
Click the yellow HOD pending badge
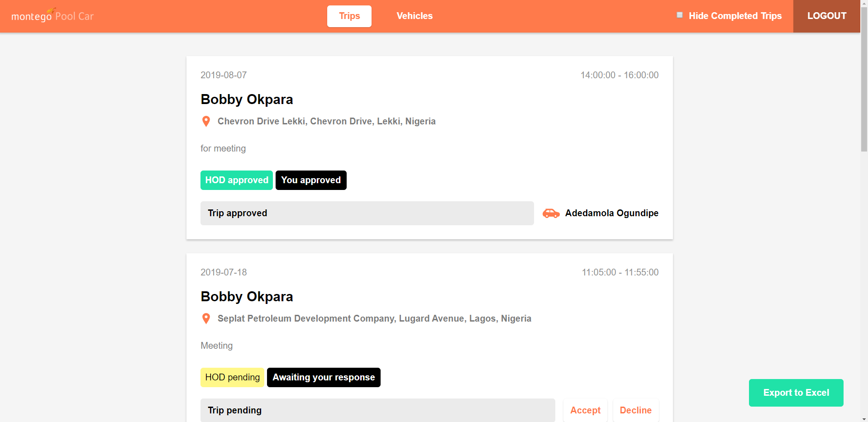point(232,377)
